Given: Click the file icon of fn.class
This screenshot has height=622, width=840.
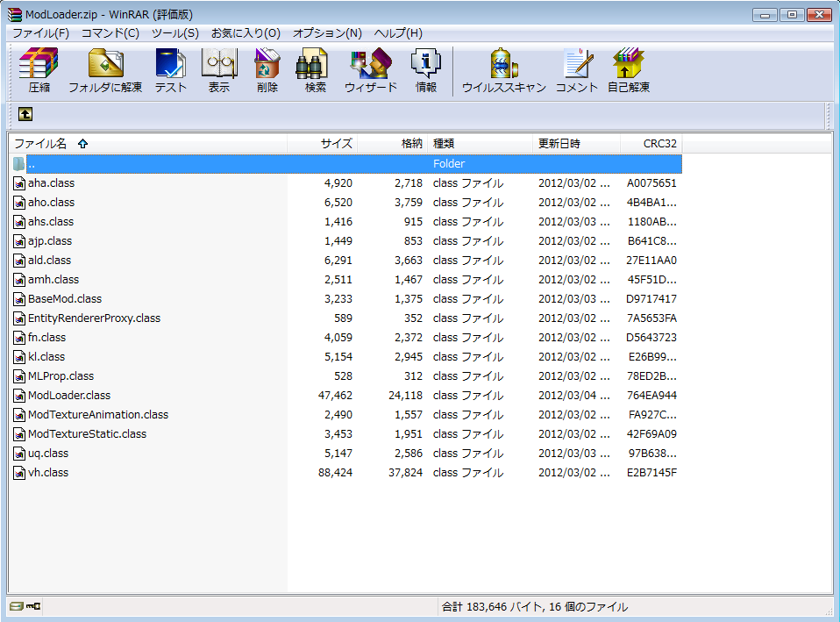Looking at the screenshot, I should click(19, 338).
